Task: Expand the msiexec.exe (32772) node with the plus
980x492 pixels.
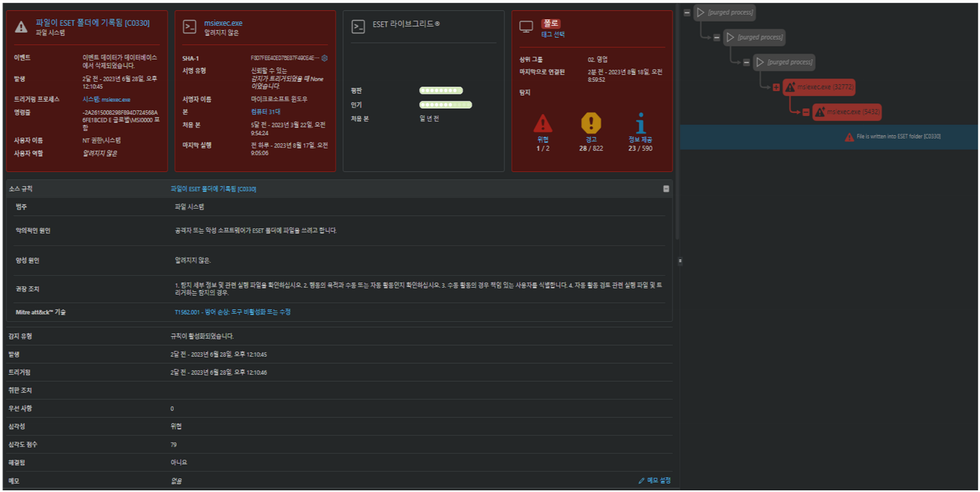Action: pos(776,87)
